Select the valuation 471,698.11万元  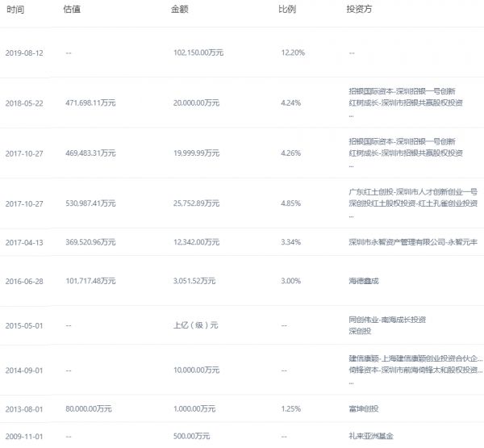90,103
